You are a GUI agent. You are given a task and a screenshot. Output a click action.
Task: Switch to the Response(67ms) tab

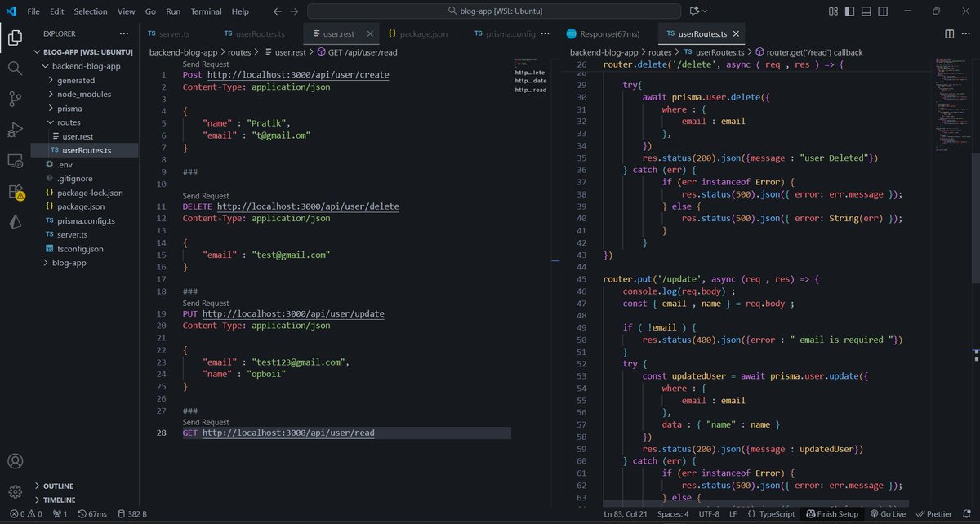coord(608,34)
